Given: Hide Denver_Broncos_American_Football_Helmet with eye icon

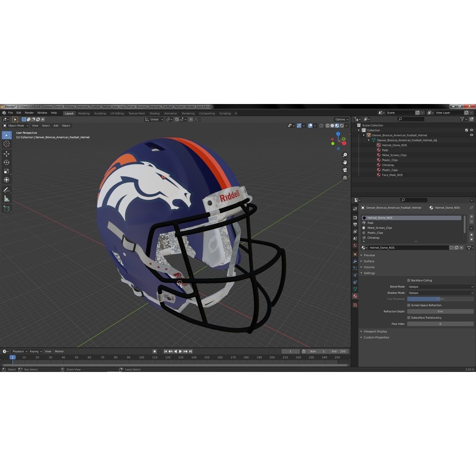Looking at the screenshot, I should click(472, 135).
